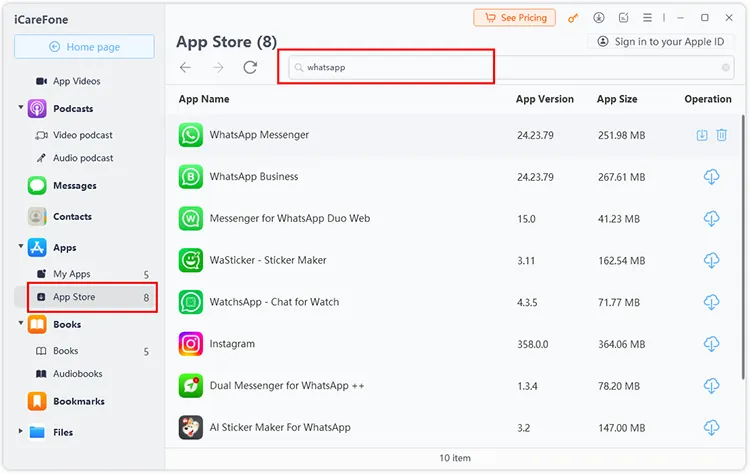Click the AI Sticker Maker app icon
This screenshot has width=750, height=474.
191,427
